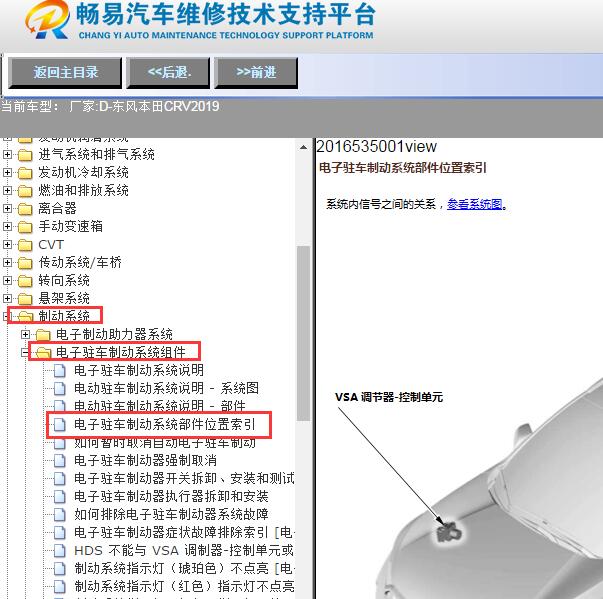Open the 参看系统图 hyperlink
603x599 pixels.
point(475,204)
